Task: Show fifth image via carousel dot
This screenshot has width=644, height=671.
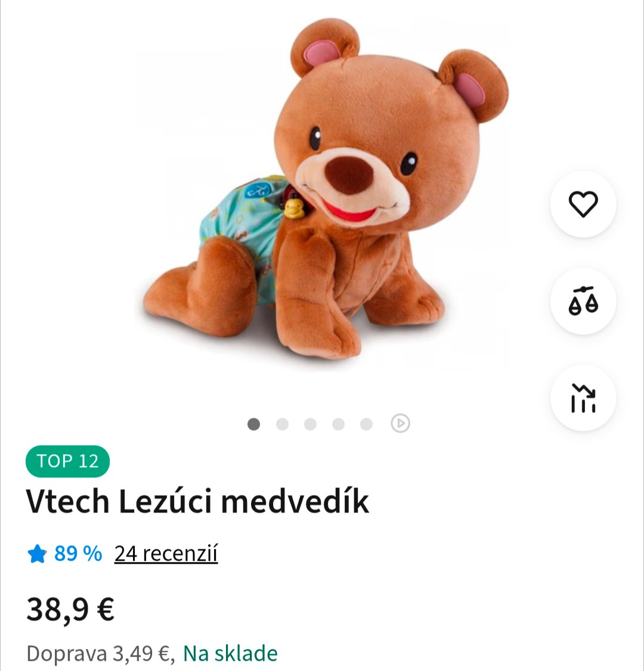Action: pyautogui.click(x=366, y=424)
